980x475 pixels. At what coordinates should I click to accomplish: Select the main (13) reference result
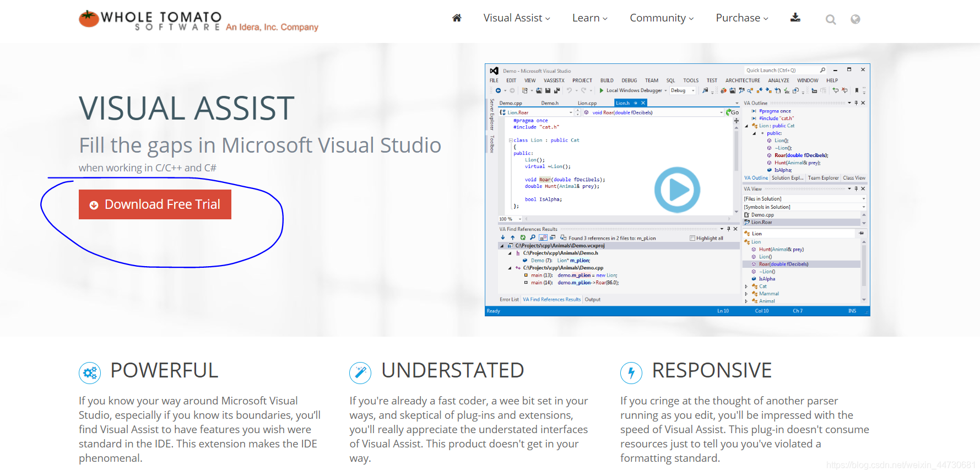coord(571,276)
